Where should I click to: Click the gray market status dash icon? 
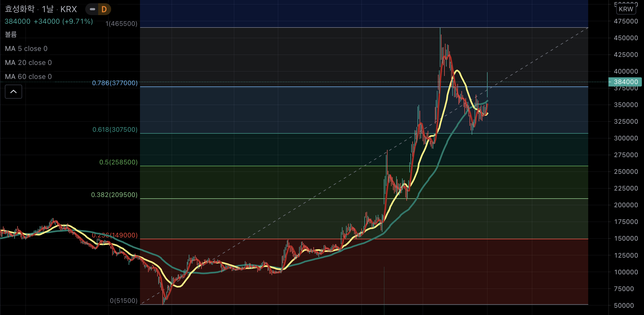(92, 9)
